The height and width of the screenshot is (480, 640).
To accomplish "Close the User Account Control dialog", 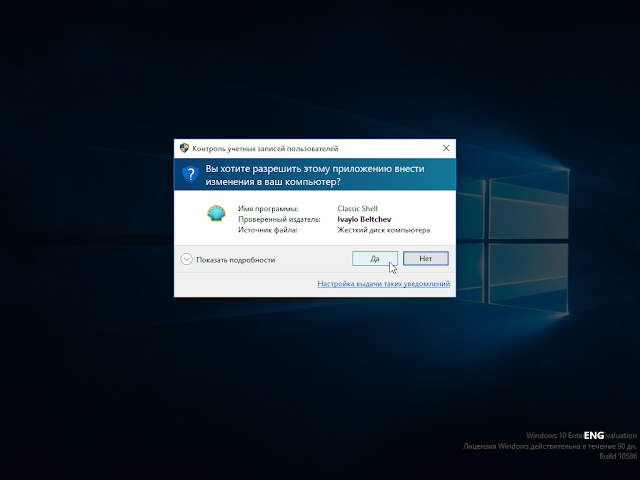I will coord(446,148).
